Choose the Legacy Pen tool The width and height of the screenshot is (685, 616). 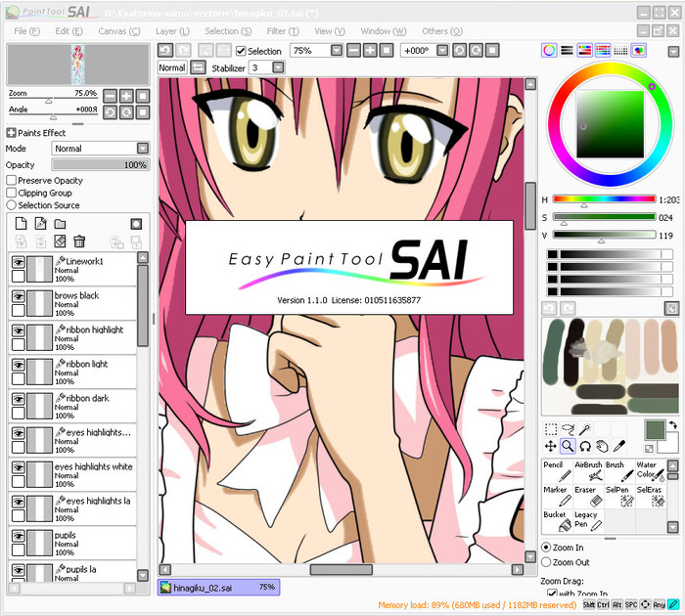(x=588, y=521)
